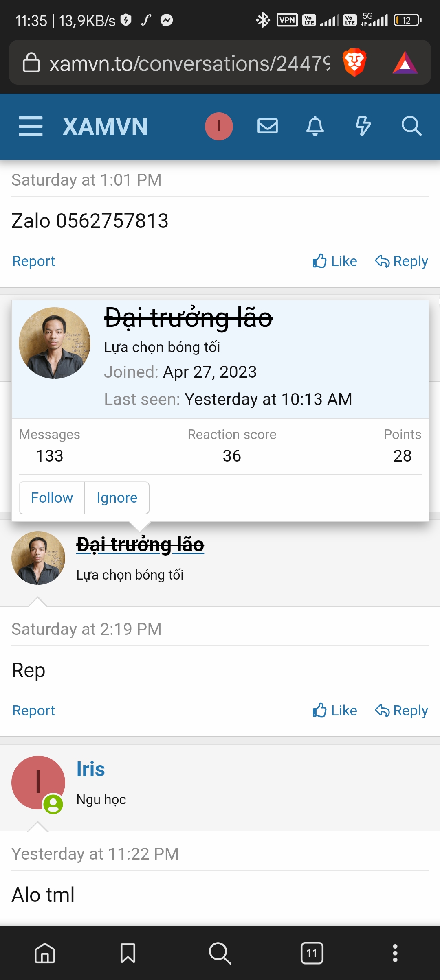The width and height of the screenshot is (440, 980).
Task: Tap the What's new lightning icon
Action: [363, 126]
